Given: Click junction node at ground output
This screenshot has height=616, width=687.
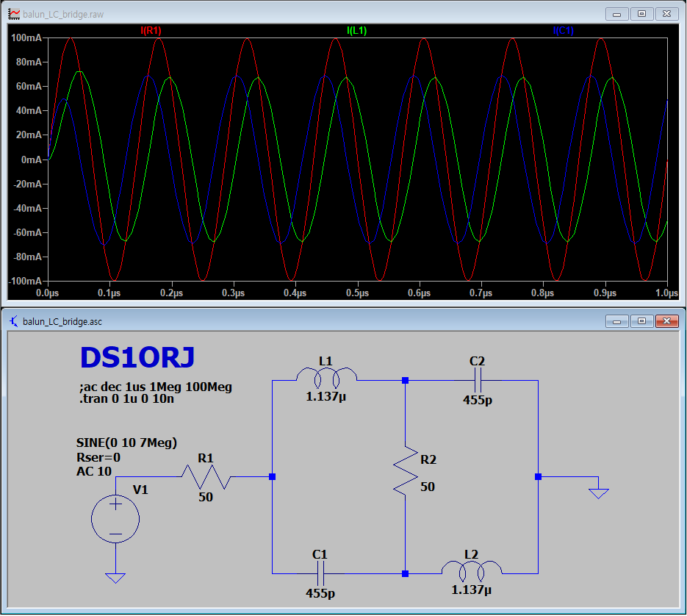Looking at the screenshot, I should click(x=538, y=476).
